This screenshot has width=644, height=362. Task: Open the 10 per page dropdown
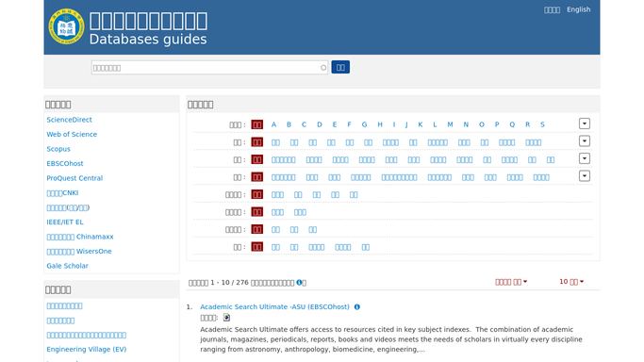point(571,282)
